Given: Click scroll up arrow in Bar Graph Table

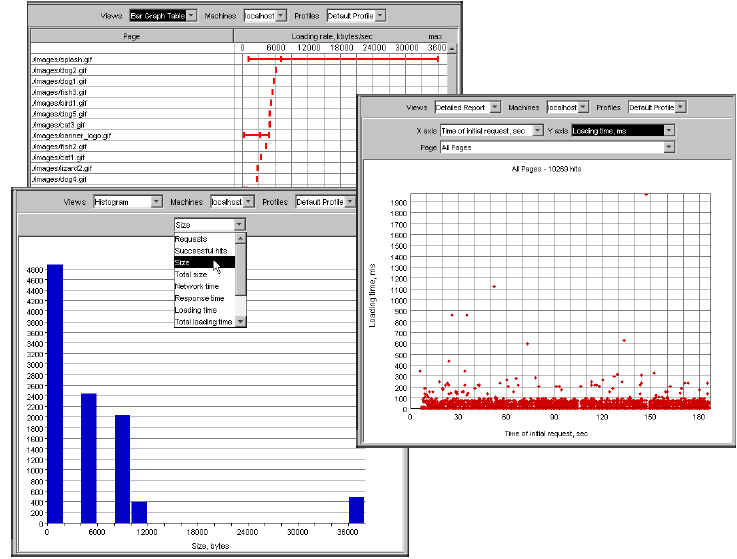Looking at the screenshot, I should pos(452,48).
